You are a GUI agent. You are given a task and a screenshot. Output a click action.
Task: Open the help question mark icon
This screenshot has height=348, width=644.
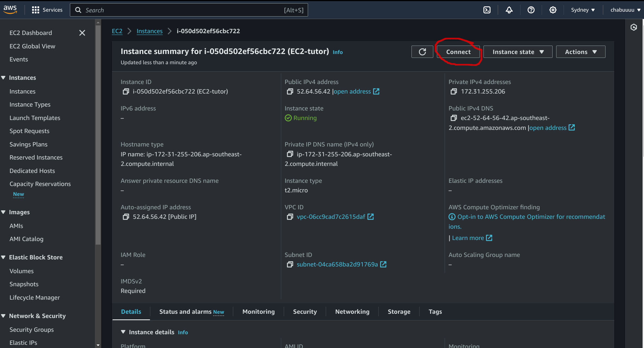(x=531, y=10)
